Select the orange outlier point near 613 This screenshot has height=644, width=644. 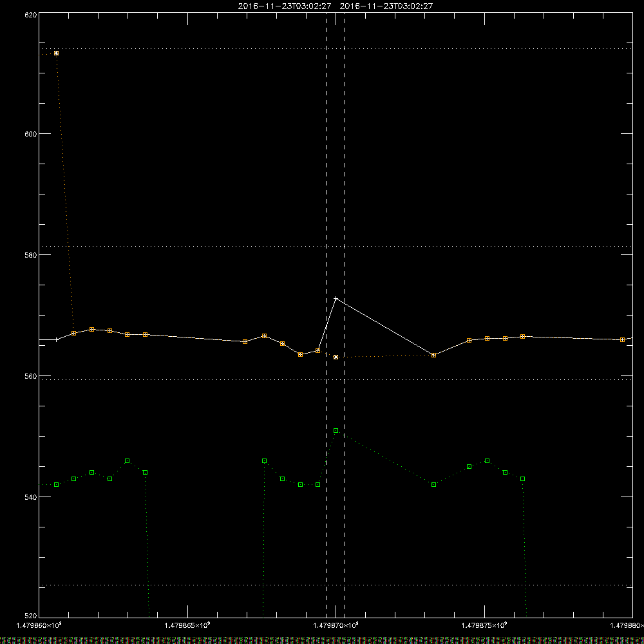pos(56,53)
